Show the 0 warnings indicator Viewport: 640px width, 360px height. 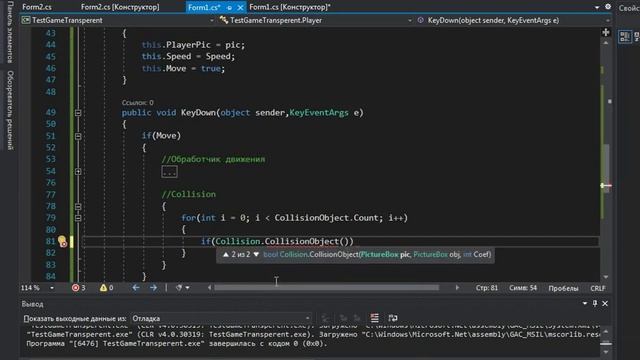point(107,288)
